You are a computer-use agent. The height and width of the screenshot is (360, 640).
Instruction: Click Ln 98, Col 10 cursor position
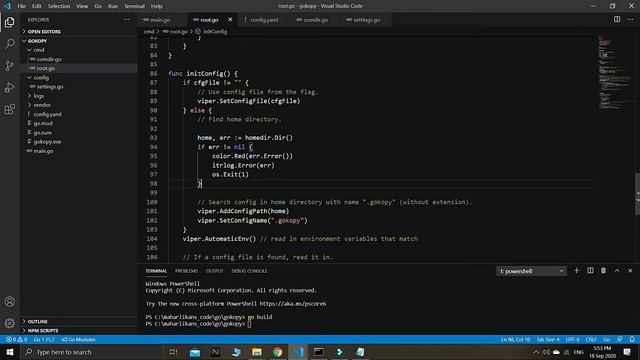[515, 339]
